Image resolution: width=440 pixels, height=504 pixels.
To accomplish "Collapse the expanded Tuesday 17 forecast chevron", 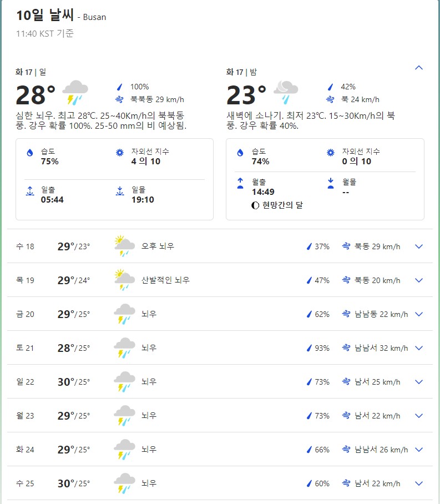I will [419, 68].
